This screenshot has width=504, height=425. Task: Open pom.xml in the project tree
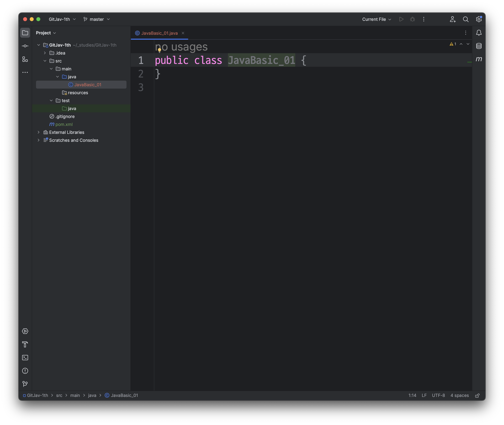click(64, 124)
